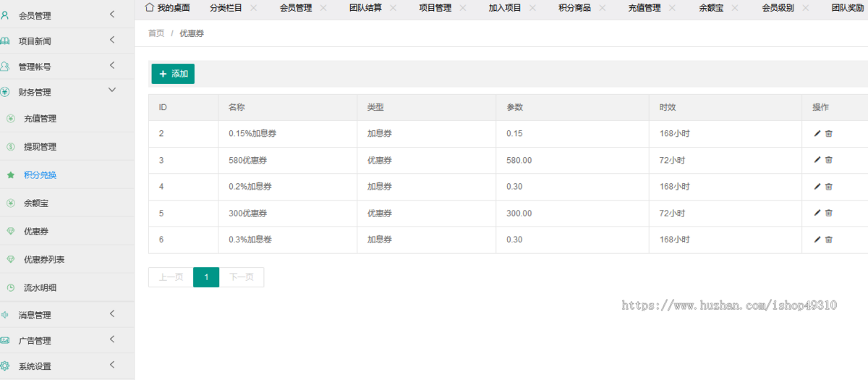This screenshot has width=868, height=380.
Task: Edit the 300优惠券 row
Action: click(817, 213)
